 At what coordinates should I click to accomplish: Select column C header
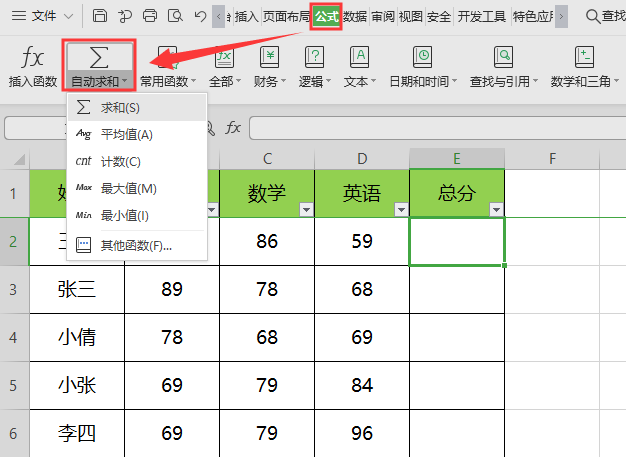point(267,159)
